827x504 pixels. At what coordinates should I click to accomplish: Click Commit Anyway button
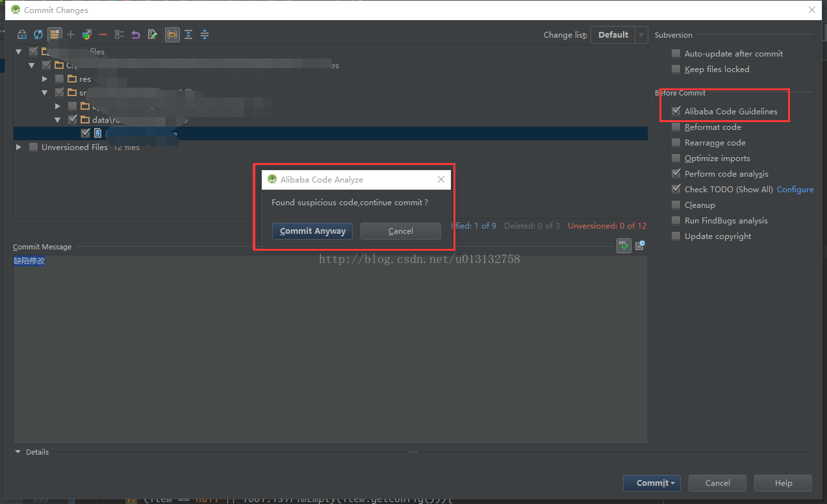pos(312,231)
